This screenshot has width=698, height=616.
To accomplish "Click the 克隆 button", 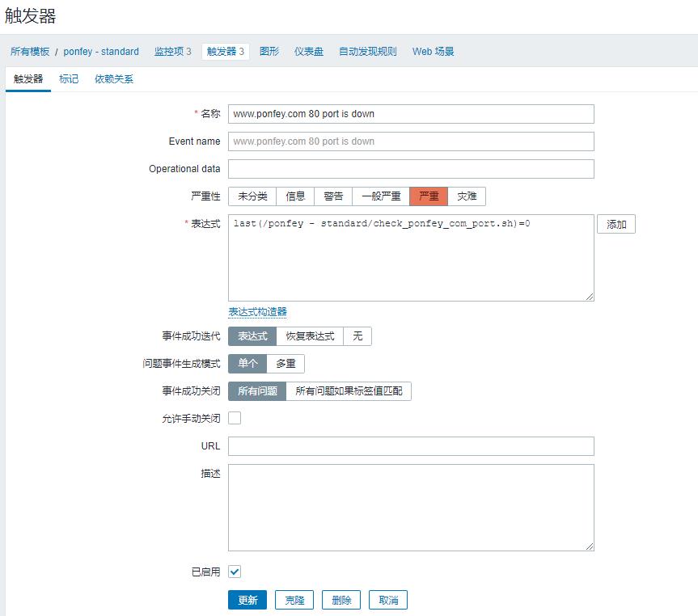I will [294, 600].
